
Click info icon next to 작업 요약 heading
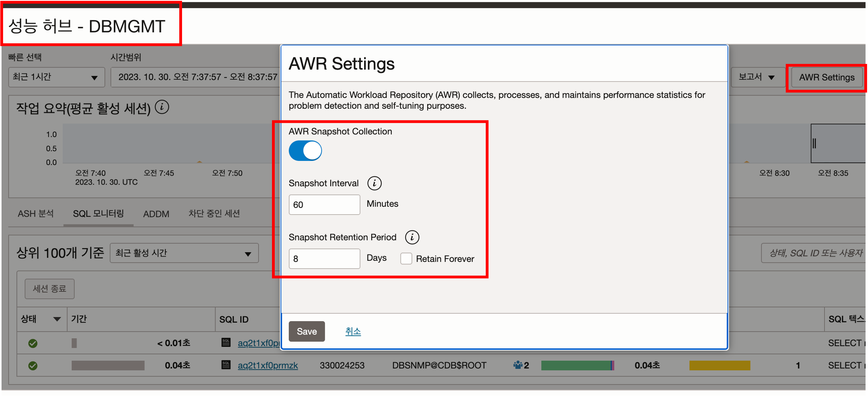pos(162,107)
